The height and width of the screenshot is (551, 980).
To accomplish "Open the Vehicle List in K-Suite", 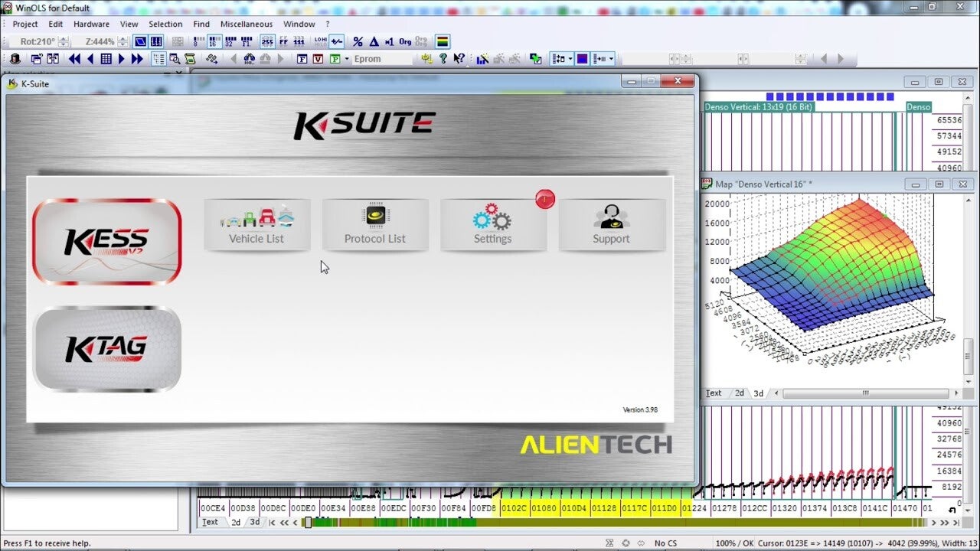I will click(x=256, y=224).
